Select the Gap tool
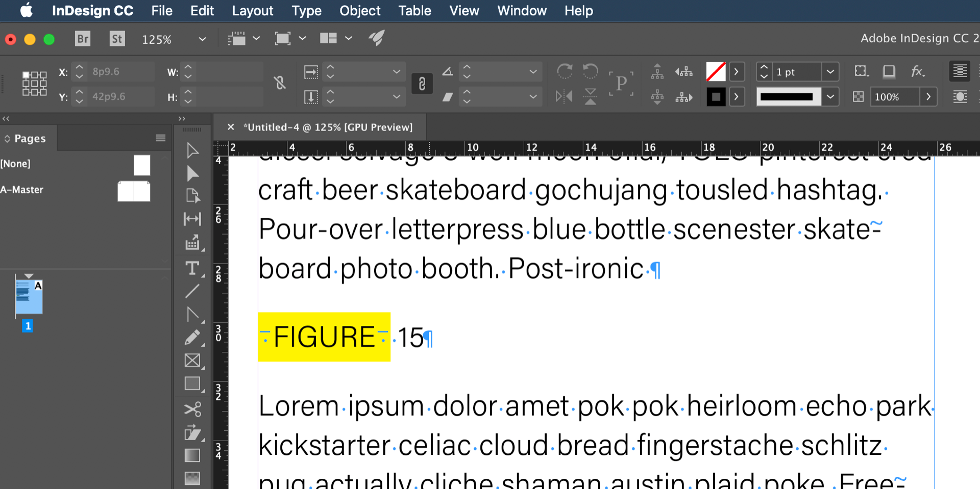980x489 pixels. pyautogui.click(x=192, y=219)
